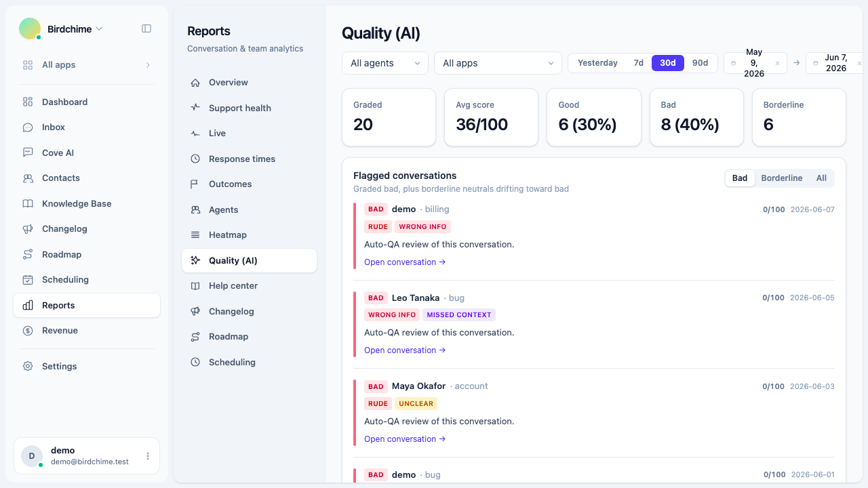Click the May 9, 2026 start date field
This screenshot has width=868, height=488.
coord(755,63)
